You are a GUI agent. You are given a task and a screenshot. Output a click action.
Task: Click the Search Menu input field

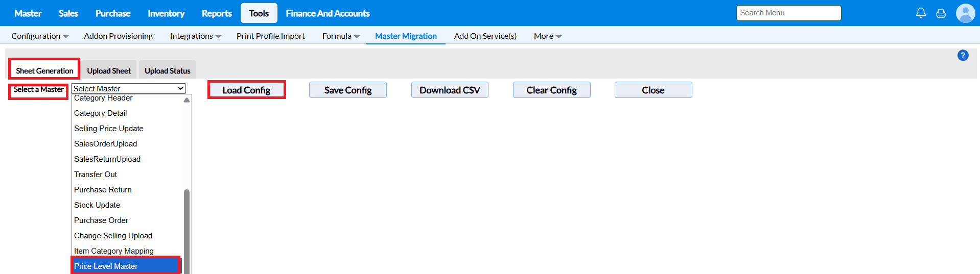point(788,13)
